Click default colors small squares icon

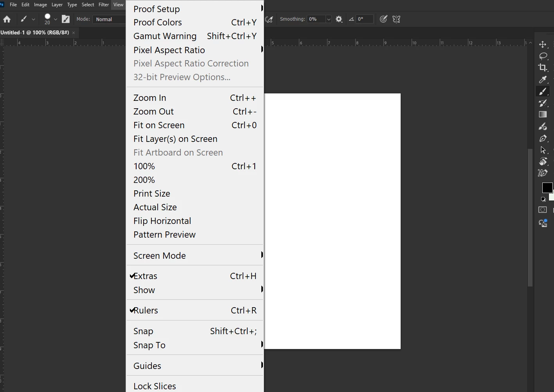543,199
